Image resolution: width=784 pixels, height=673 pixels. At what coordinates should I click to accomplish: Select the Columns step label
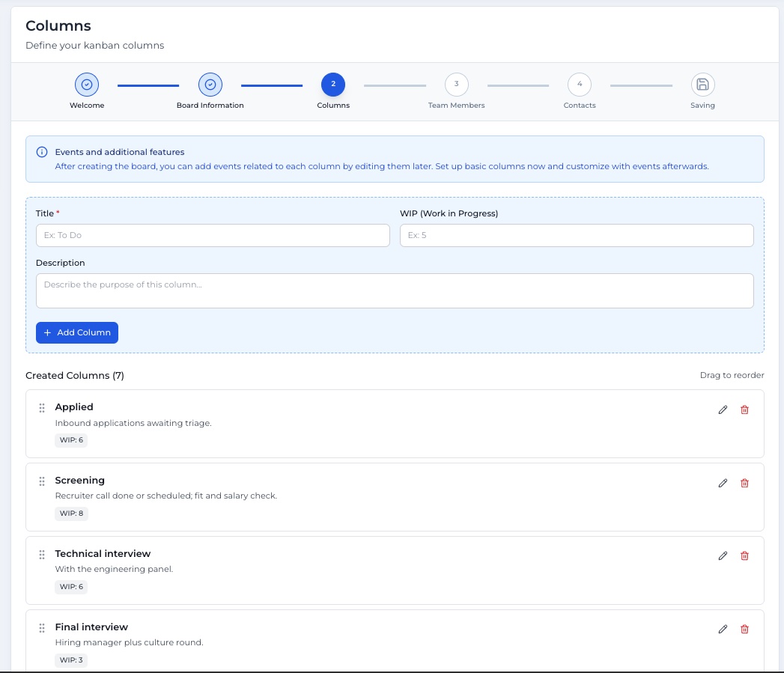[x=333, y=106]
